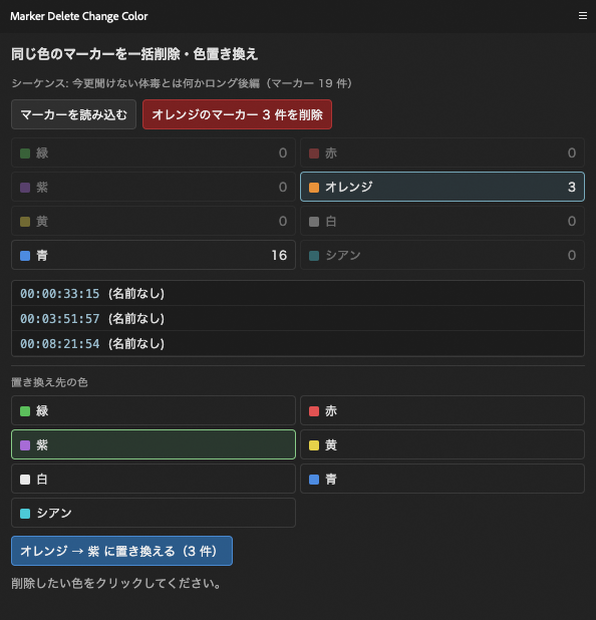Select the 赤 source color row
Viewport: 596px width, 620px height.
pyautogui.click(x=442, y=153)
